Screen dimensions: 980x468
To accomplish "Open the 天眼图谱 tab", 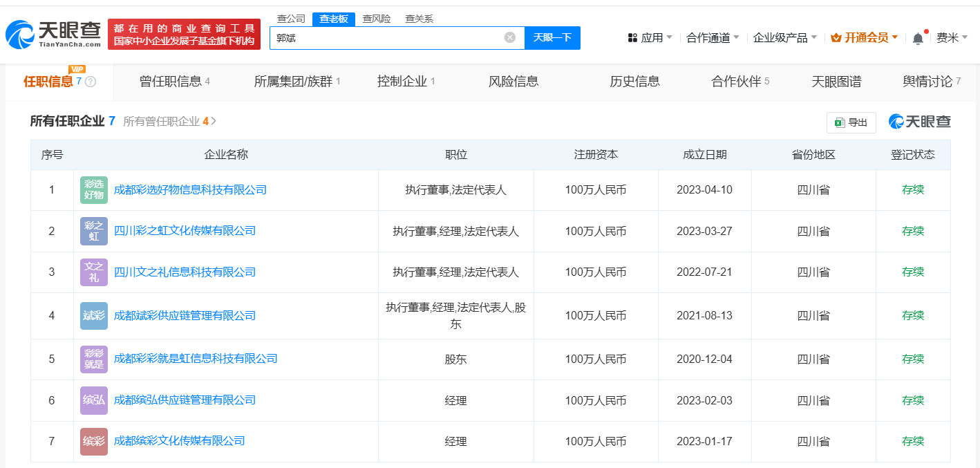I will coord(836,82).
